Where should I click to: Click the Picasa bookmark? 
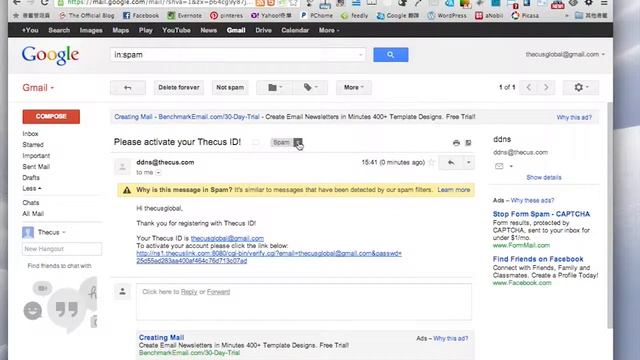(525, 16)
